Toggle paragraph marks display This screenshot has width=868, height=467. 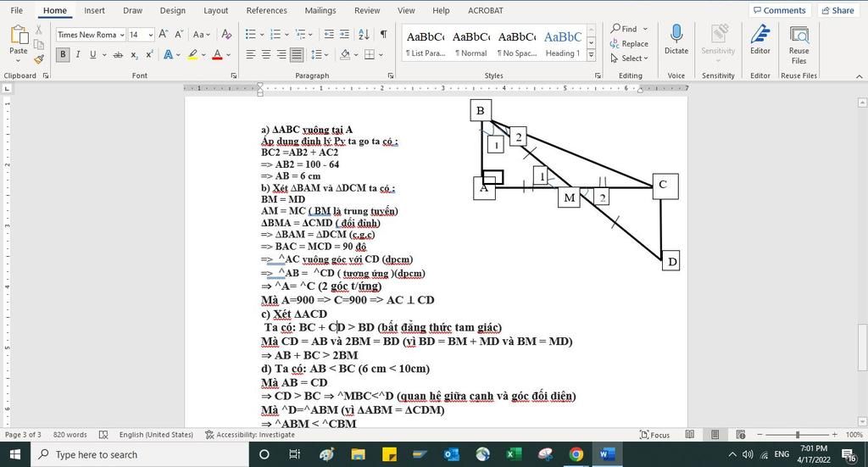tap(384, 34)
